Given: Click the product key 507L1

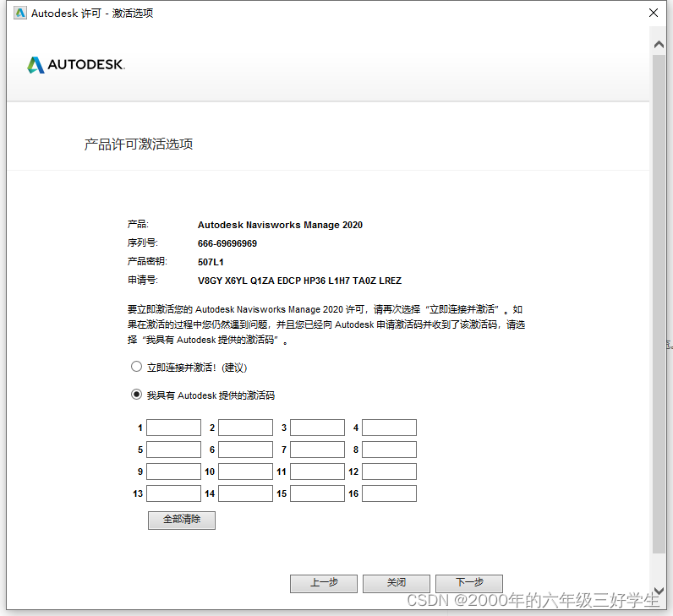Looking at the screenshot, I should click(x=211, y=262).
